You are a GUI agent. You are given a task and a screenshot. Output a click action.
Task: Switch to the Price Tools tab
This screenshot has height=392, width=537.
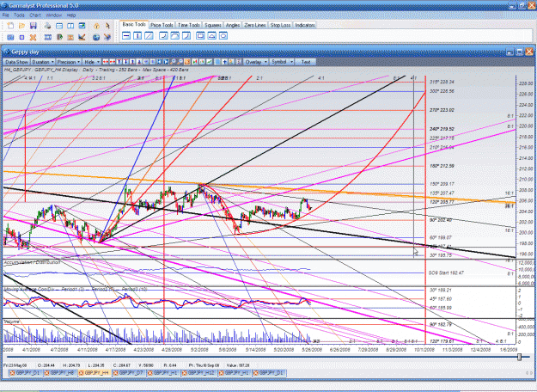coord(162,25)
